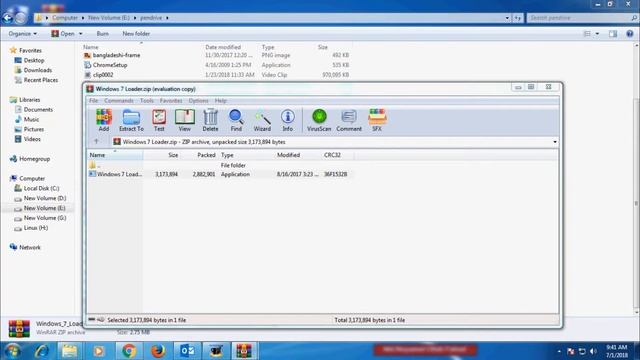Sort by Type column in WinRAR
640x360 pixels.
click(246, 155)
